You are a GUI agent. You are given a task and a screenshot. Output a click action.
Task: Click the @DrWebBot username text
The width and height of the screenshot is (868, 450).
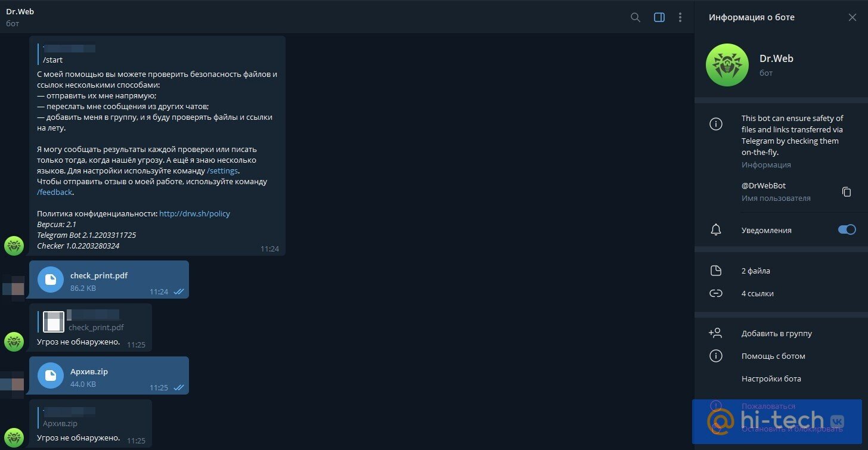coord(764,186)
